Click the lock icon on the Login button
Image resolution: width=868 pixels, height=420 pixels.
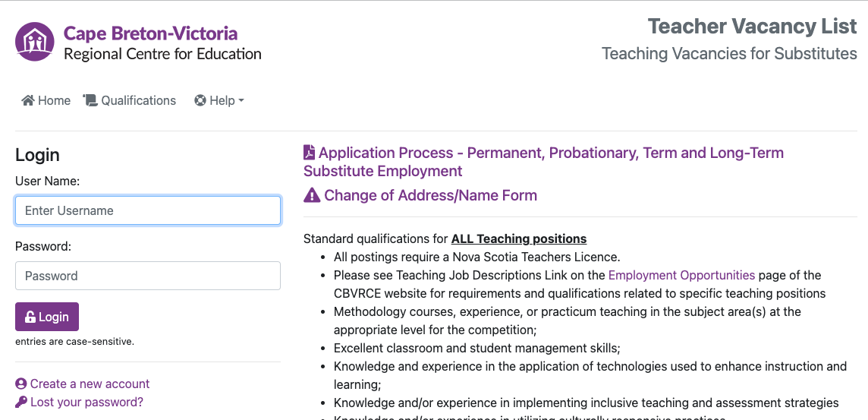tap(30, 317)
